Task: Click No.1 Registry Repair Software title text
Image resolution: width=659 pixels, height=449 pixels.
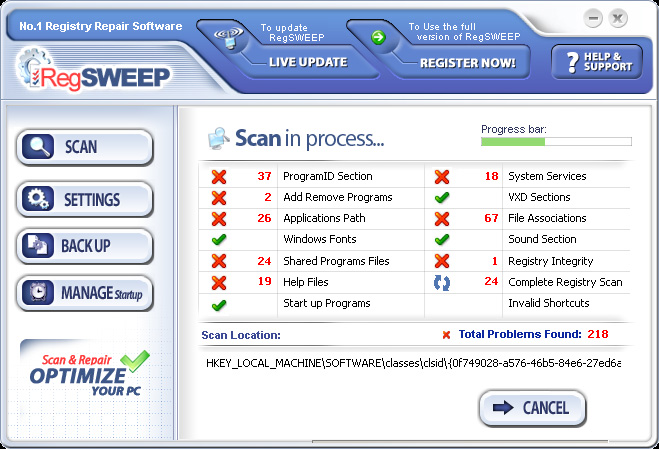Action: 101,26
